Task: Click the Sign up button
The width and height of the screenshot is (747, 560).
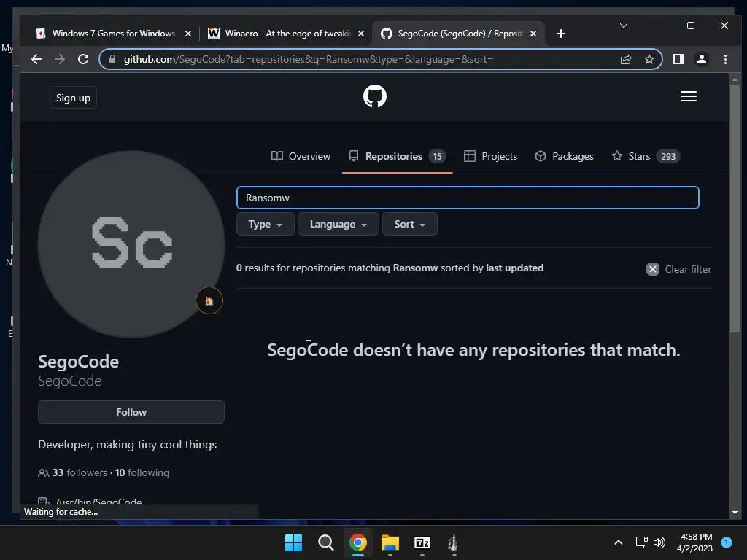Action: [x=73, y=98]
